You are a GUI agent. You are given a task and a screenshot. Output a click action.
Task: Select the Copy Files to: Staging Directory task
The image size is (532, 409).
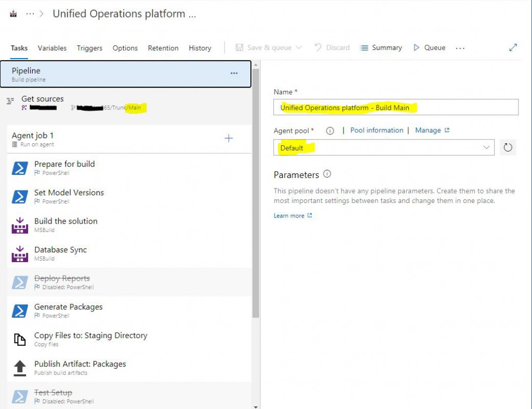pyautogui.click(x=90, y=339)
